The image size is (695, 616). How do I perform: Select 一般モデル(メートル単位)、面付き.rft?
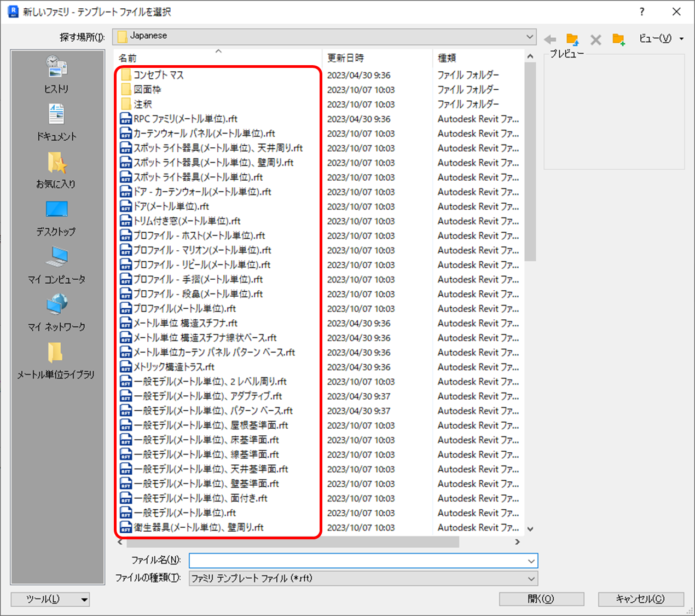click(194, 498)
